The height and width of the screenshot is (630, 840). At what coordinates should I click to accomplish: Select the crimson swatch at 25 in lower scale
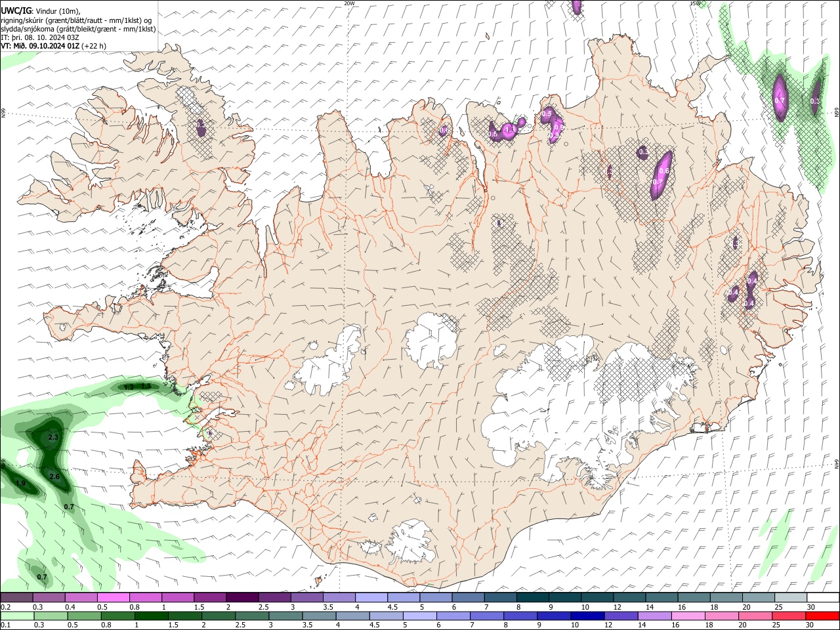point(788,616)
